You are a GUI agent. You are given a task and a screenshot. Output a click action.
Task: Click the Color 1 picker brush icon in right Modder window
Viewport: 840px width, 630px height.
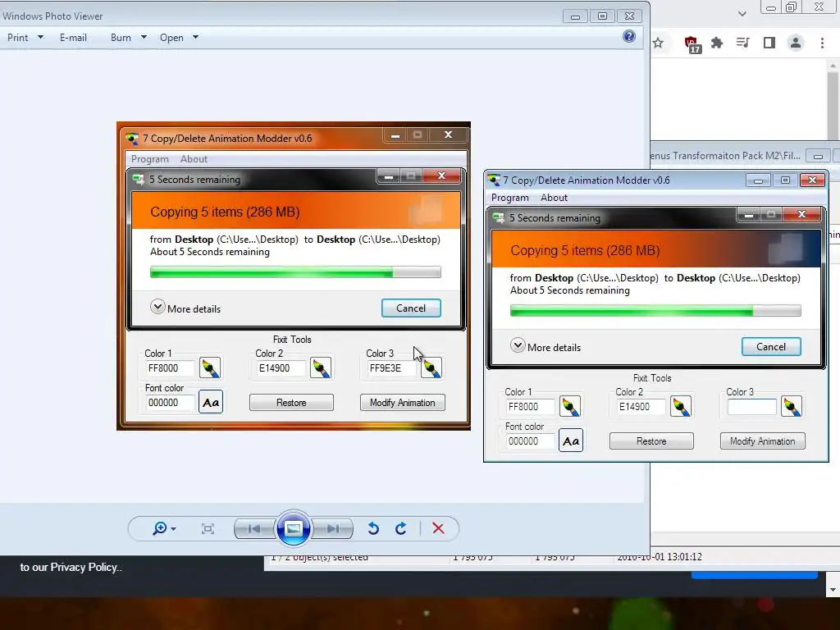570,407
